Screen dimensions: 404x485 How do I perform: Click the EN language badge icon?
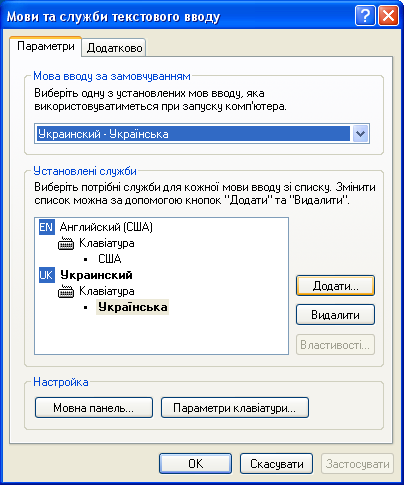coord(47,227)
